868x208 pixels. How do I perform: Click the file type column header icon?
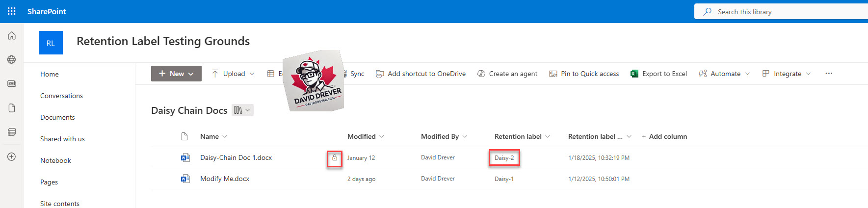[x=184, y=136]
